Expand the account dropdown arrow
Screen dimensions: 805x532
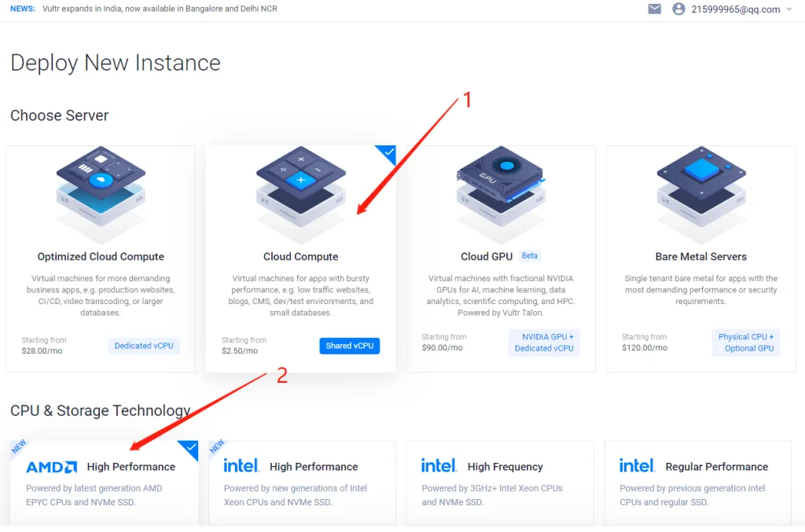pyautogui.click(x=788, y=9)
